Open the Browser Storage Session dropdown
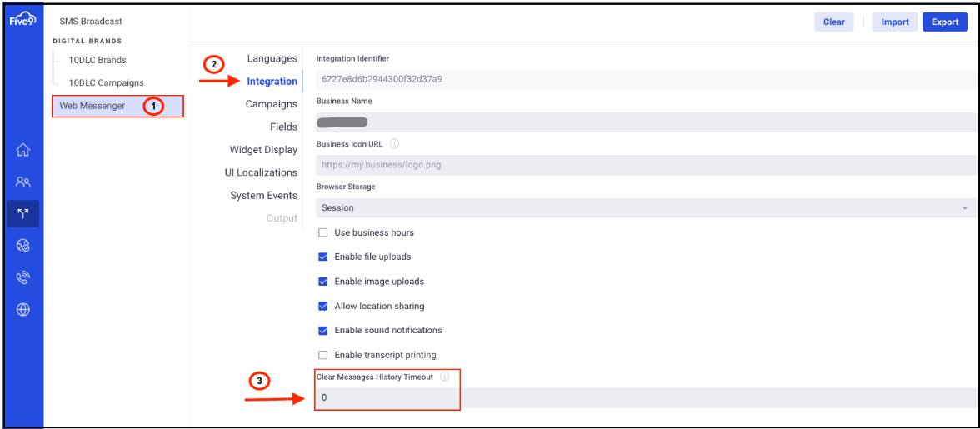Screen dimensions: 980x429 647,208
